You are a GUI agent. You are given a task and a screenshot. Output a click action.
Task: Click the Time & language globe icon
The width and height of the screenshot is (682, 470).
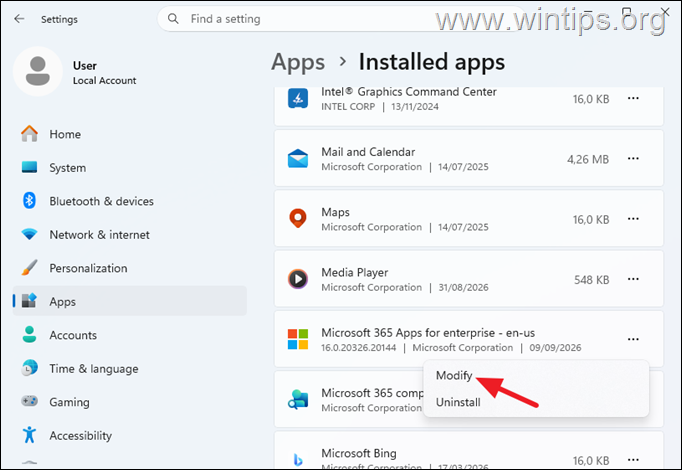click(30, 368)
